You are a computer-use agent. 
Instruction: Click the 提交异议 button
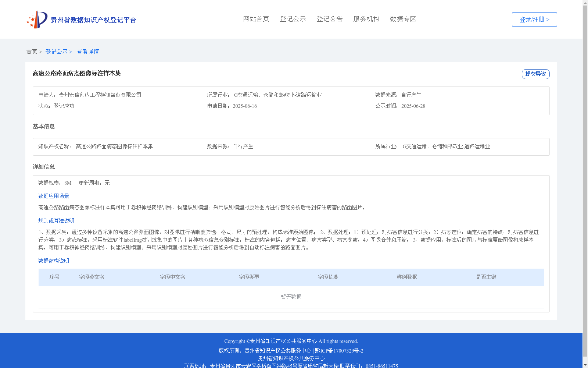click(535, 74)
